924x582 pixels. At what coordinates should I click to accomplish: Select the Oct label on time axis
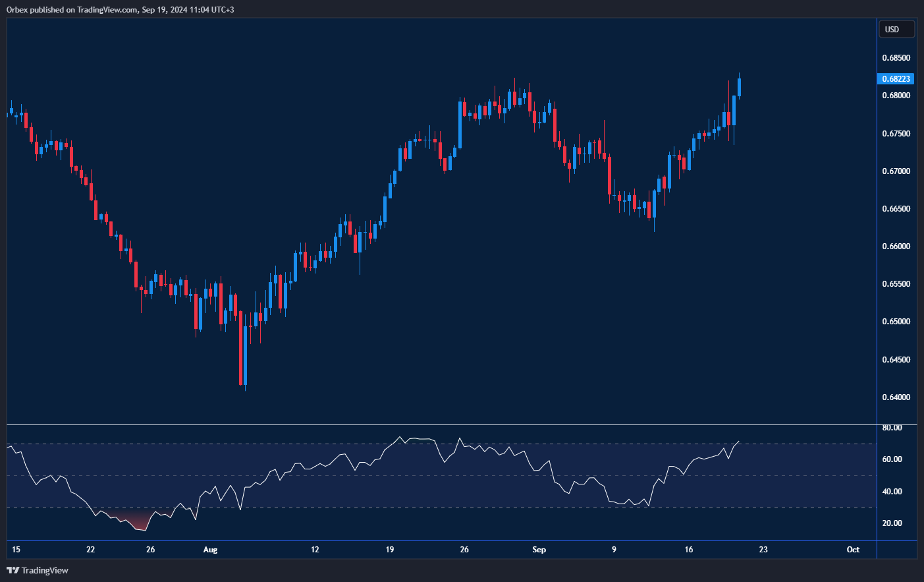pyautogui.click(x=854, y=549)
